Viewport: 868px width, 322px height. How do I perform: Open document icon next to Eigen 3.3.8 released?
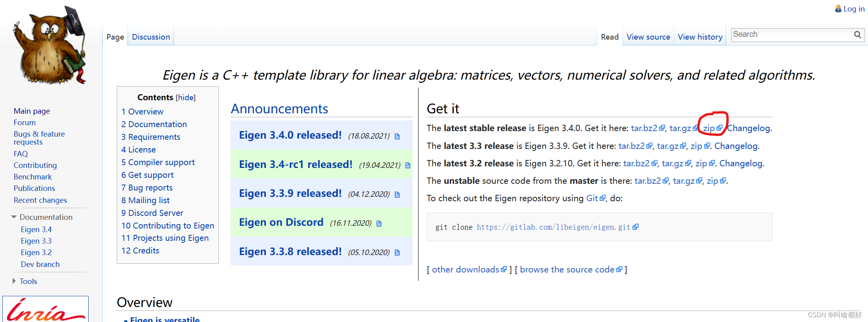click(x=397, y=252)
